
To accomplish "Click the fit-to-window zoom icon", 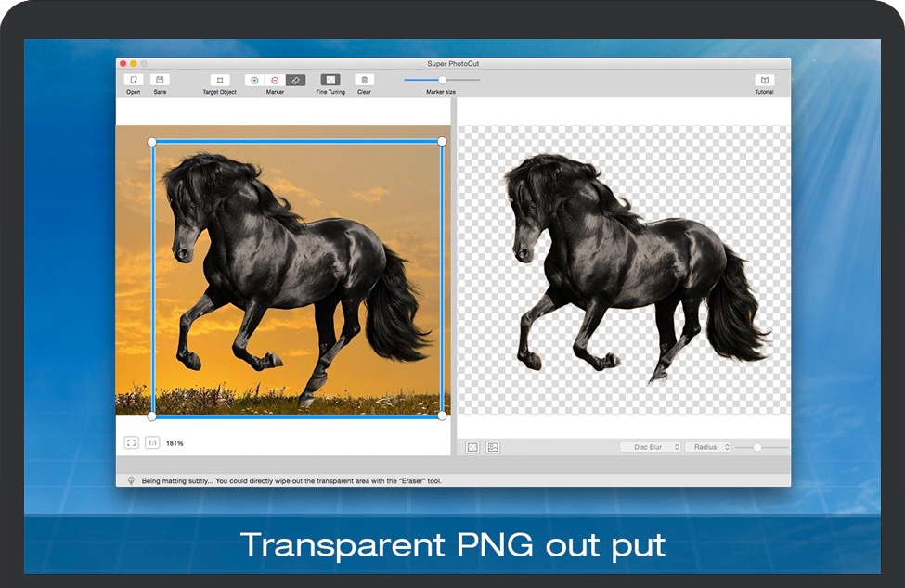I will pos(132,442).
